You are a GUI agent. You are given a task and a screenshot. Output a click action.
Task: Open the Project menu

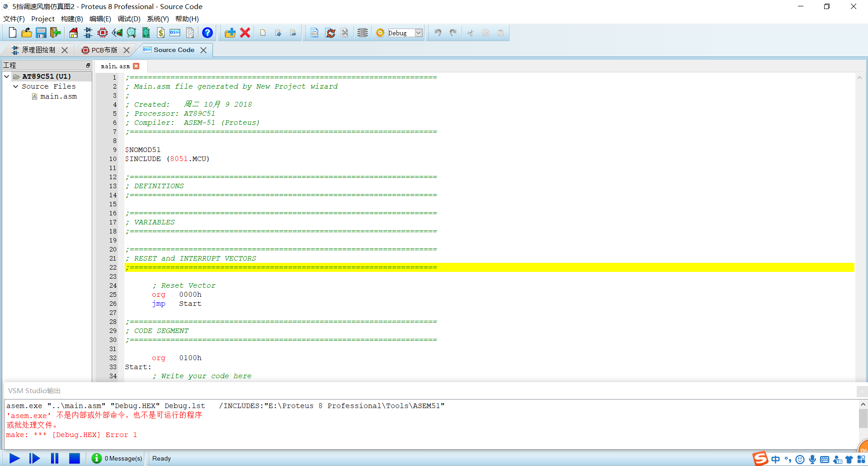(43, 19)
